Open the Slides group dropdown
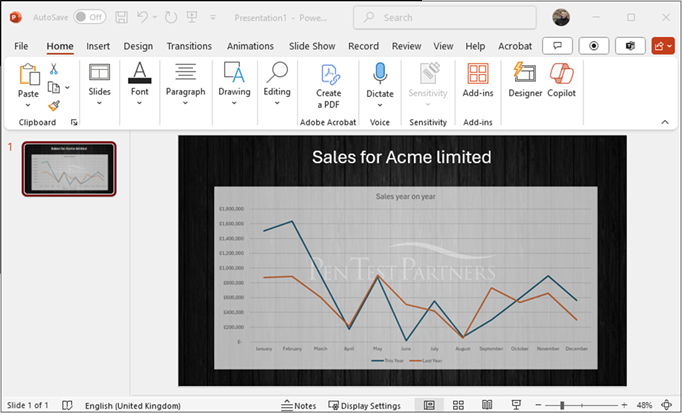 99,84
